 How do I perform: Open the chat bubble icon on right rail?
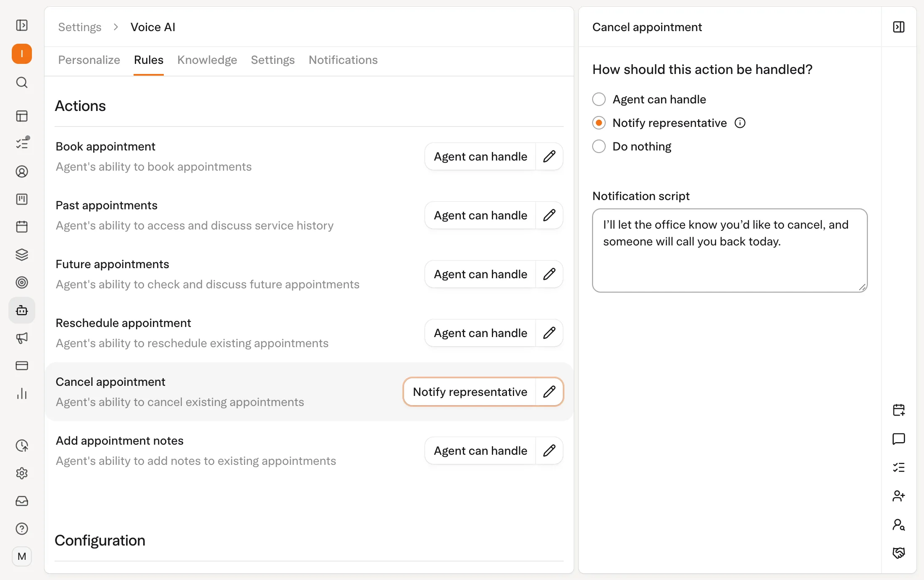click(898, 439)
